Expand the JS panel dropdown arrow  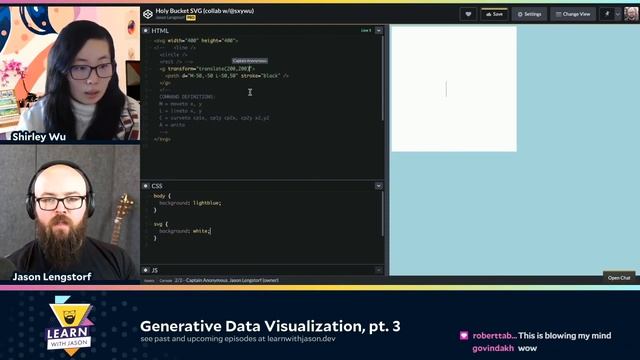[379, 270]
